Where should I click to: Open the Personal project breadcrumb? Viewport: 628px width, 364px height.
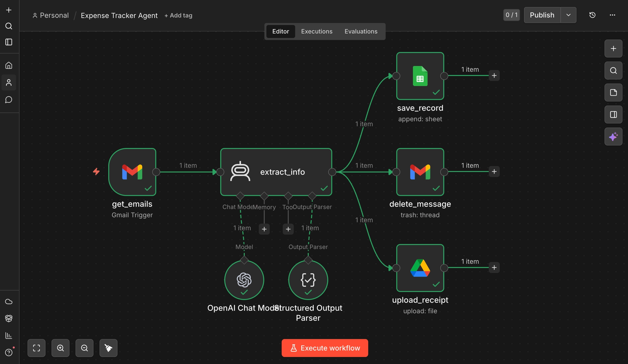[51, 15]
